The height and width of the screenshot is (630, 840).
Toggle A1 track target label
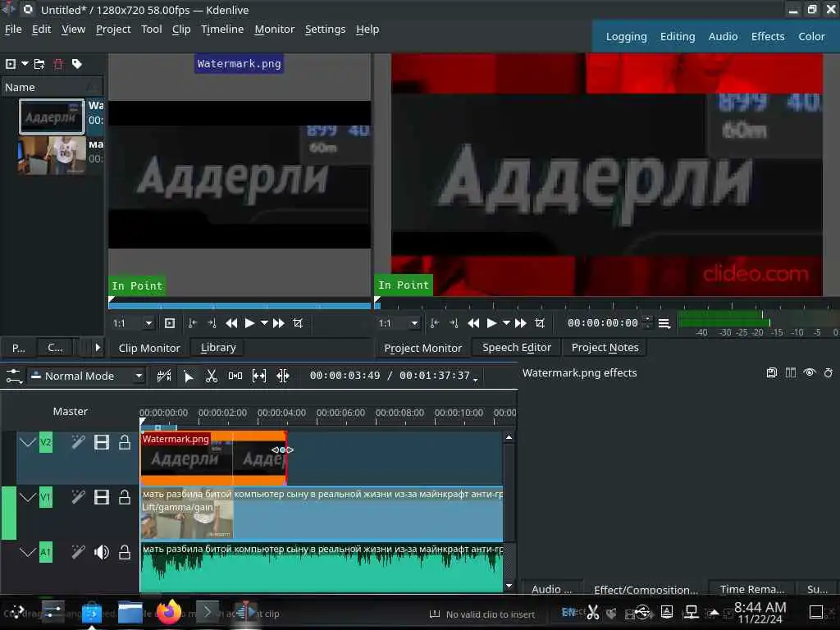coord(46,552)
